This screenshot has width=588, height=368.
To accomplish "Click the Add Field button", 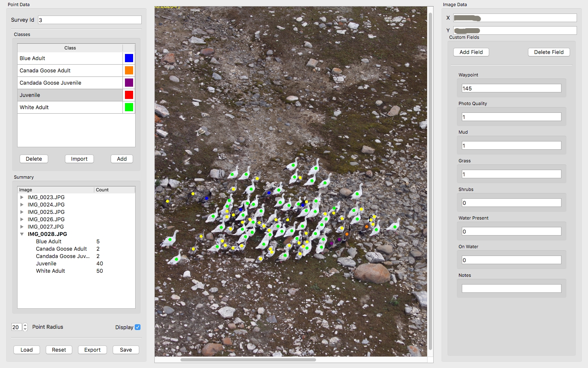I will (471, 52).
